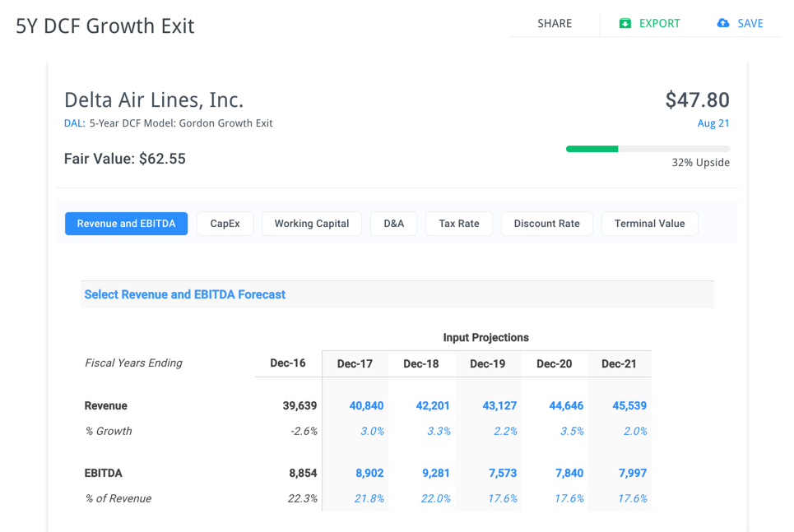Select the Revenue and EBITDA tab
Screen dimensions: 794x532
point(126,224)
